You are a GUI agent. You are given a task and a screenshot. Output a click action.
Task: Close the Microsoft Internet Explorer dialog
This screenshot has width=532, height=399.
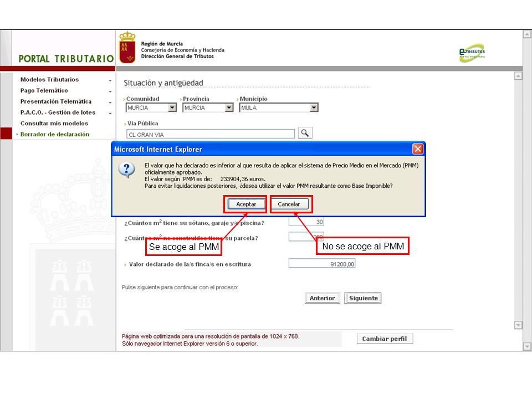[x=418, y=149]
